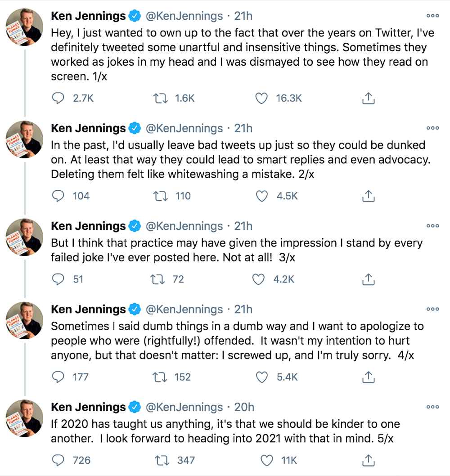Image resolution: width=450 pixels, height=476 pixels.
Task: Share the tweet ending in 5/x
Action: click(x=369, y=460)
